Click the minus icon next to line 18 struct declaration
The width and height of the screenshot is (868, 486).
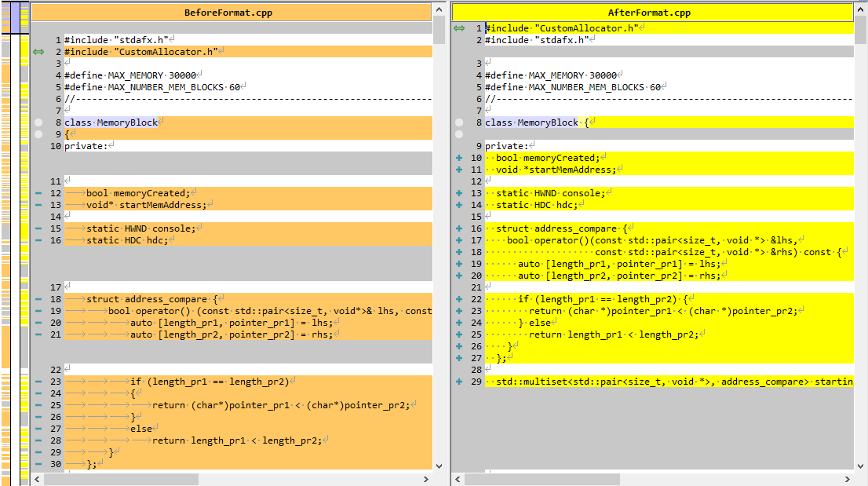pyautogui.click(x=38, y=299)
